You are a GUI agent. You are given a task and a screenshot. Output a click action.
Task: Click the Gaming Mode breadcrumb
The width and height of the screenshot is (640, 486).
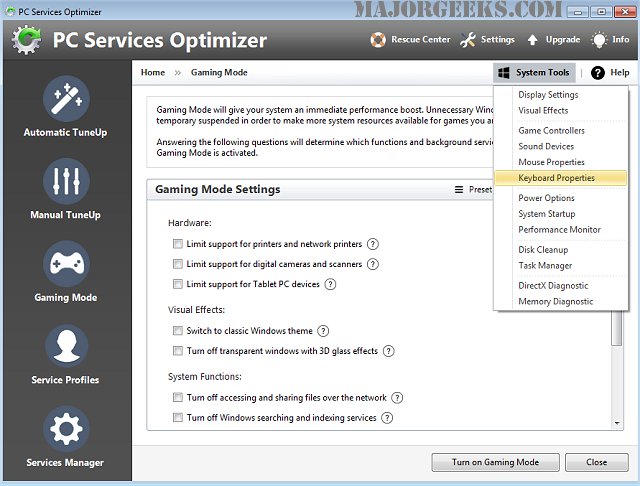click(219, 73)
